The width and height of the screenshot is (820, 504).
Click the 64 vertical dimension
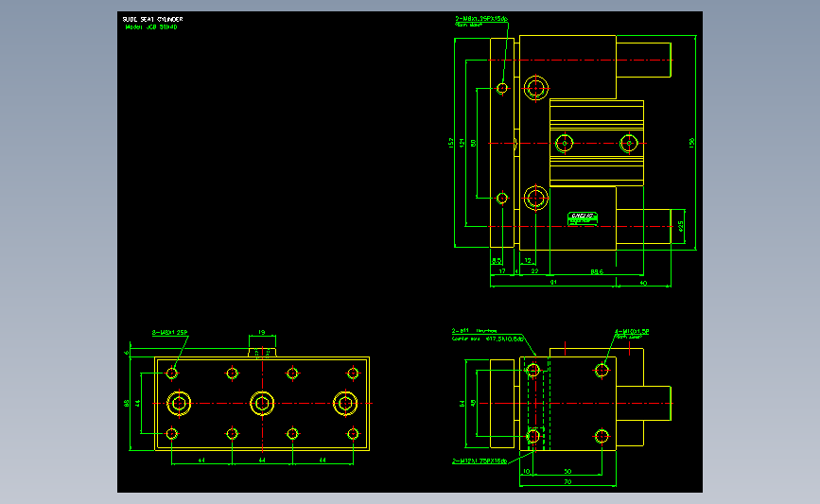(x=462, y=404)
